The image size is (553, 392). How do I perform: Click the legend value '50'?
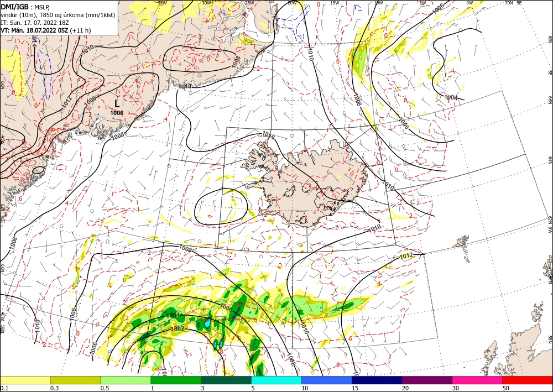click(x=506, y=388)
